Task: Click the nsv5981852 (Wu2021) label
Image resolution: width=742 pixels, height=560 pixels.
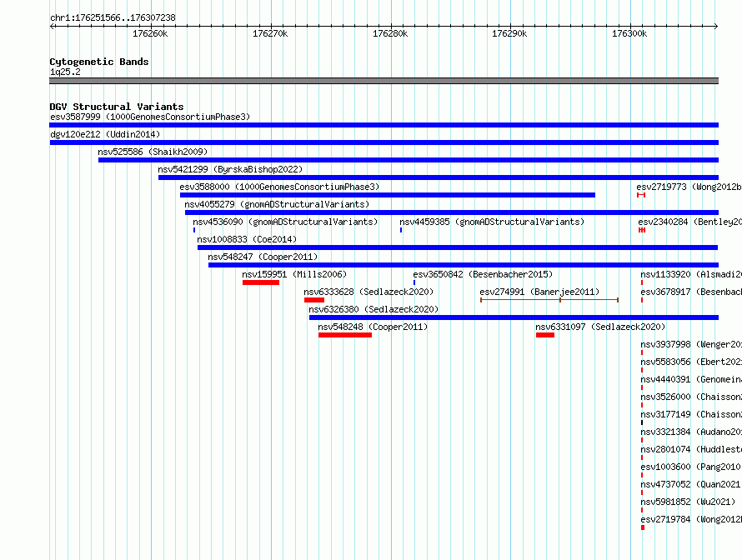Action: point(688,502)
